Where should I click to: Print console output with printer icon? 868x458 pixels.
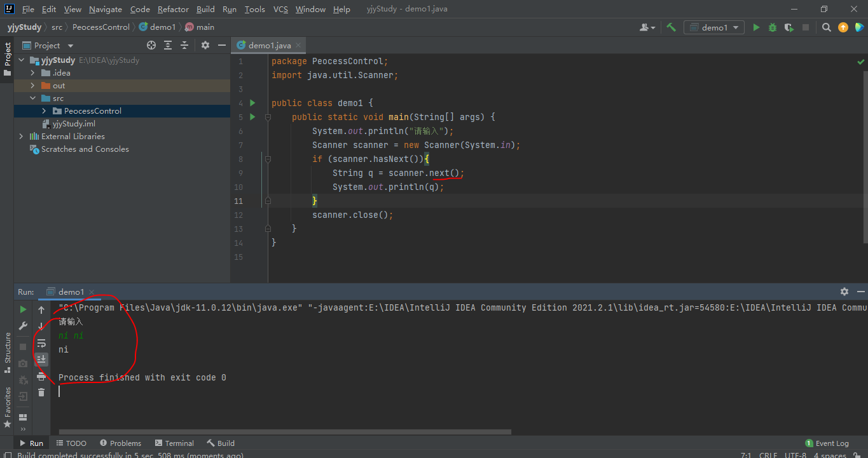tap(41, 376)
